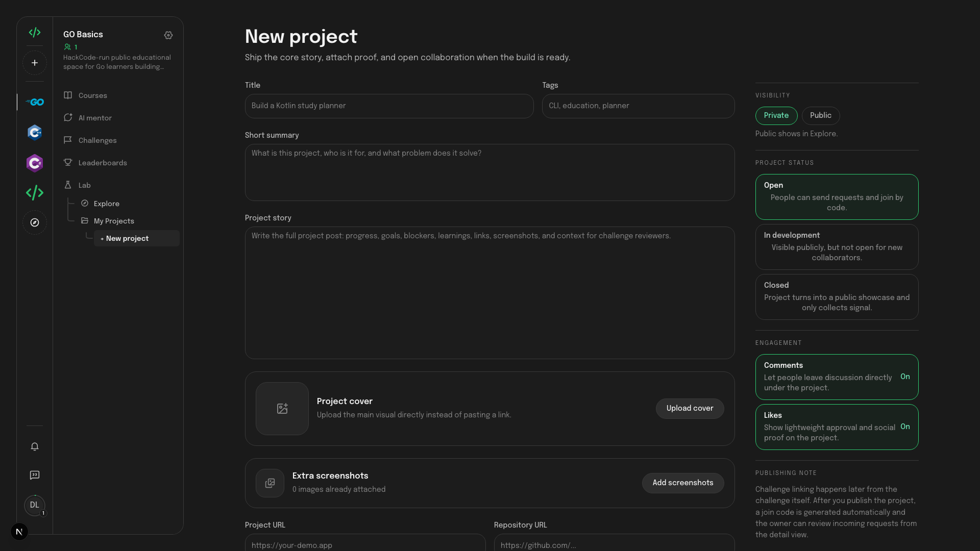Select the GO language server icon

click(x=35, y=102)
